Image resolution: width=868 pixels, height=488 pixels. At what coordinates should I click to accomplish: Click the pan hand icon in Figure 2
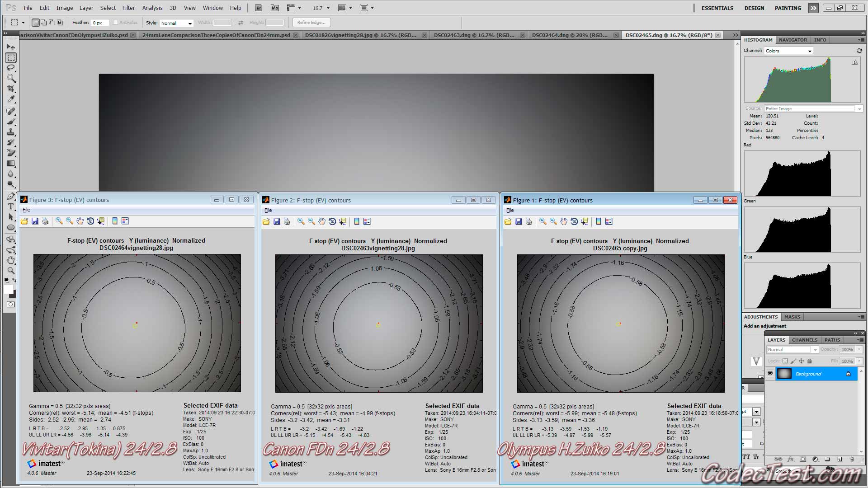tap(322, 221)
